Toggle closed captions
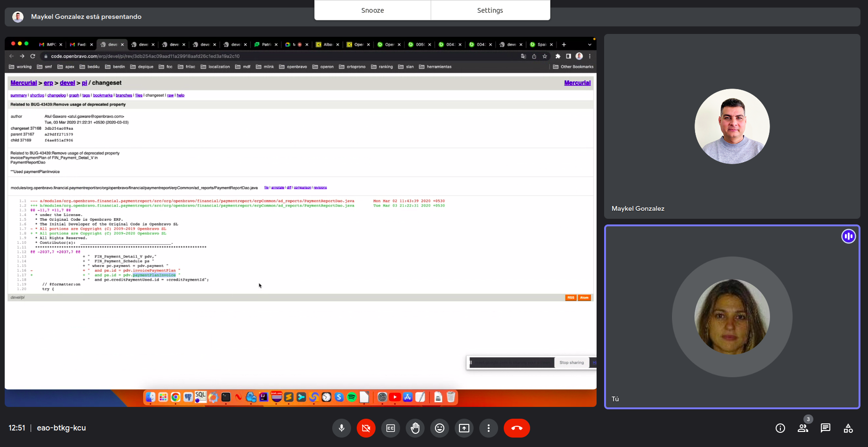Screen dimensions: 868x447 [391, 428]
